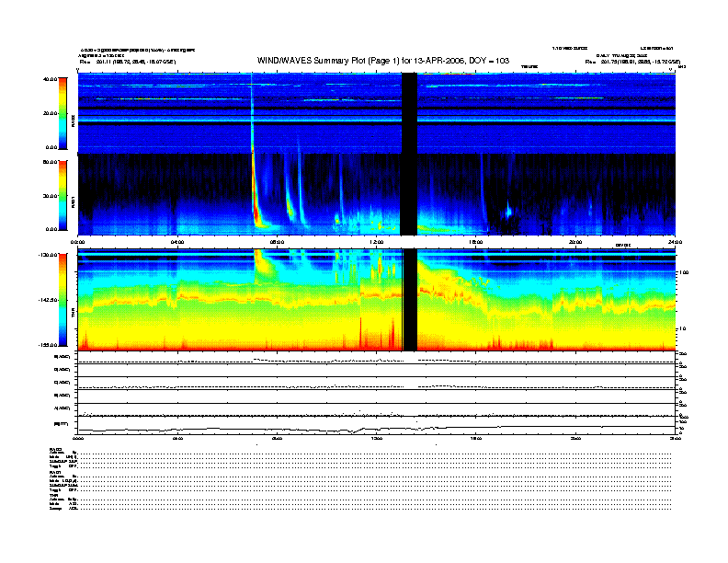Click the 10 tick label on TNR right axis
This screenshot has height=563, width=728.
click(683, 329)
